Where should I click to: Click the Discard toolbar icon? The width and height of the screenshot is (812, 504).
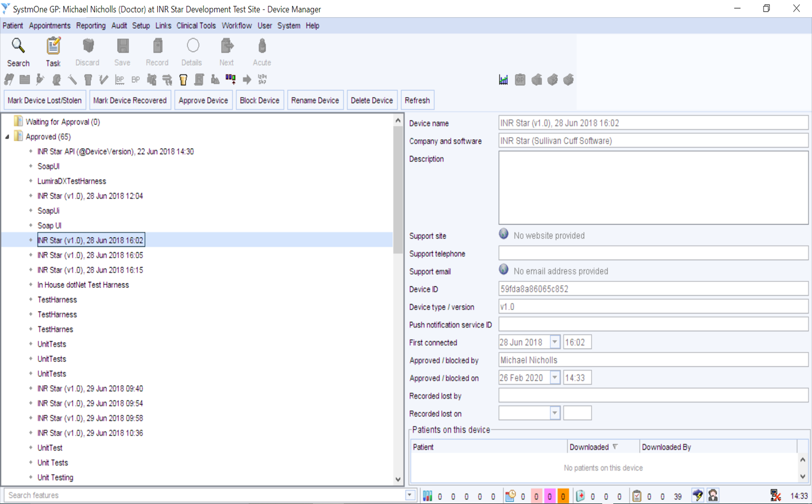pyautogui.click(x=88, y=46)
